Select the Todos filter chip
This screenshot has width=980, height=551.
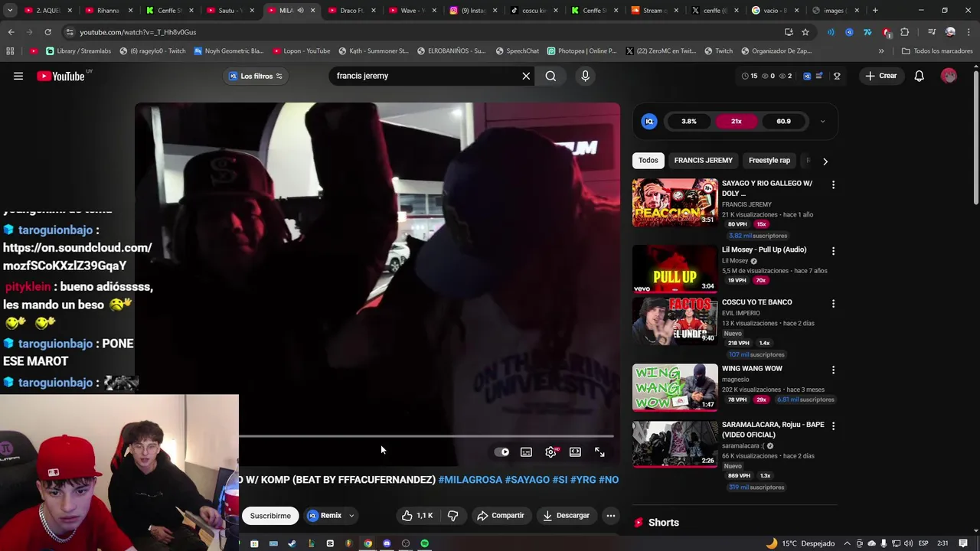point(648,161)
